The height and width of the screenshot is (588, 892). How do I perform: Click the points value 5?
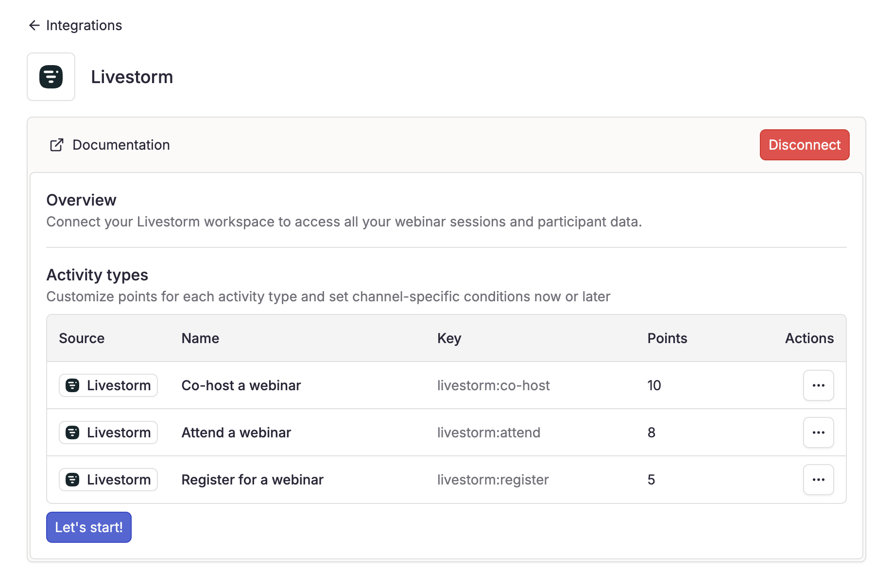pyautogui.click(x=652, y=480)
